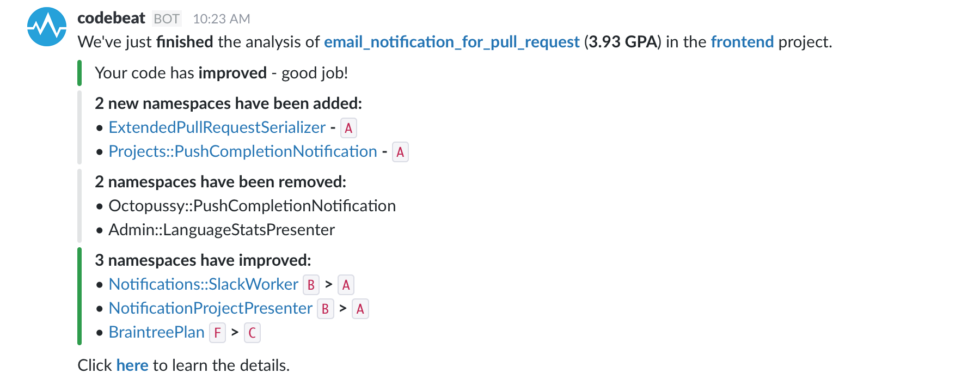
Task: Click the A grade badge after Projects::PushCompletionNotification
Action: (x=400, y=152)
